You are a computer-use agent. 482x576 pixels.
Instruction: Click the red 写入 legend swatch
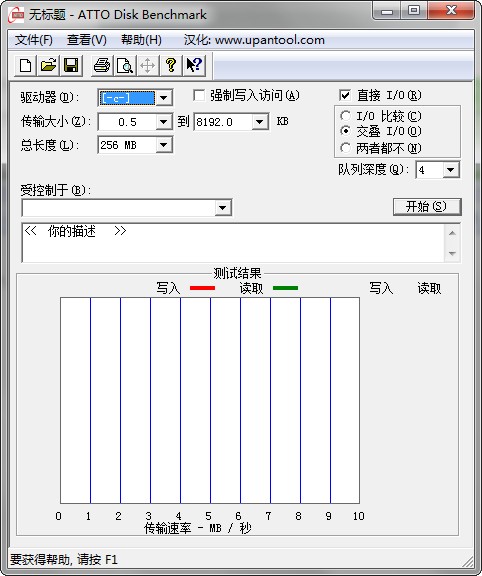pos(202,288)
